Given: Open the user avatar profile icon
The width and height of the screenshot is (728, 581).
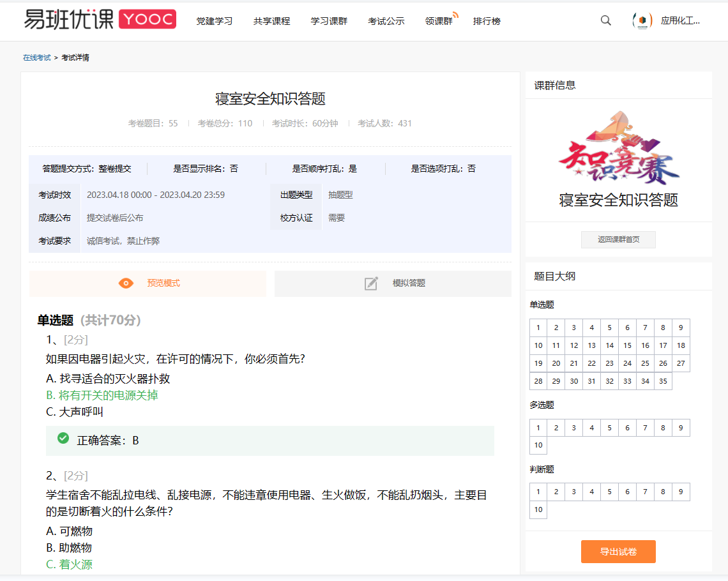Looking at the screenshot, I should [x=642, y=20].
